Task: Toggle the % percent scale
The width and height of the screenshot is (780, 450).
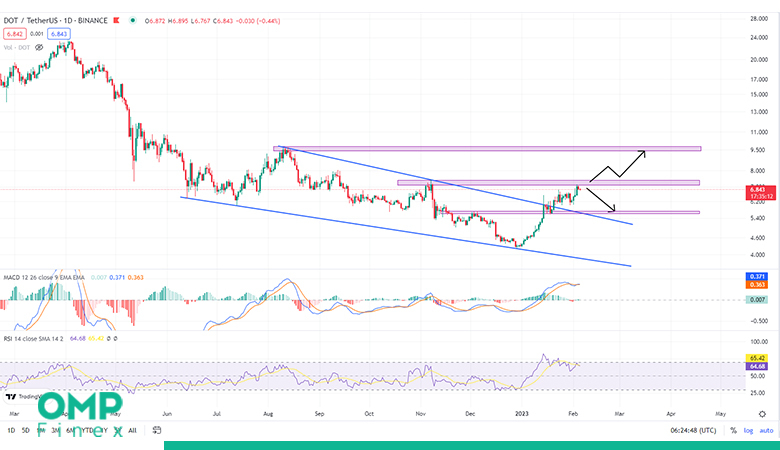Action: [x=733, y=431]
